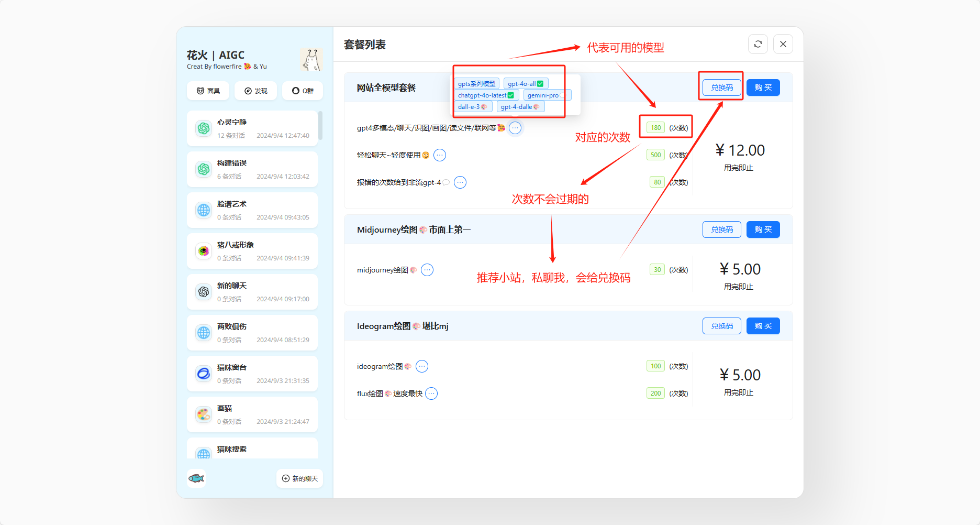The image size is (980, 525).
Task: Click the Ideogram绘图 堪比mj package title
Action: tap(403, 326)
